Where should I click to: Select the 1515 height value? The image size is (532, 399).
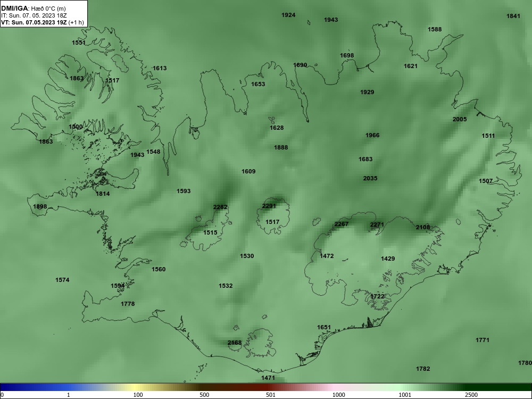click(210, 232)
